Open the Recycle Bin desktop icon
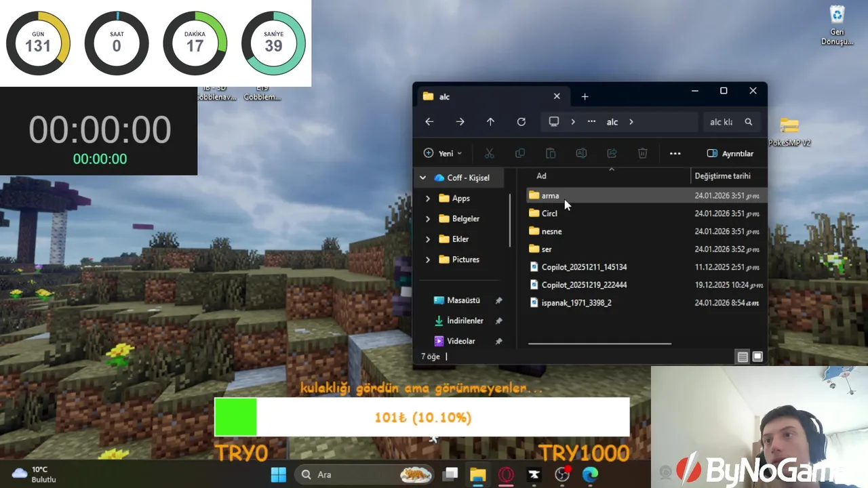 [x=837, y=26]
